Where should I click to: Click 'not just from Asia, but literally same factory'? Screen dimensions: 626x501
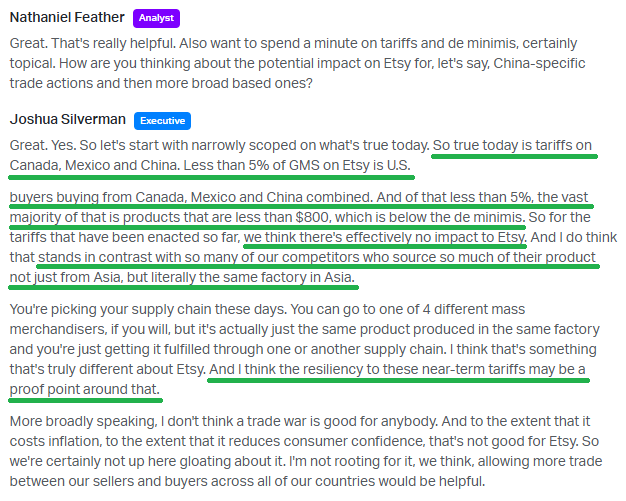182,277
